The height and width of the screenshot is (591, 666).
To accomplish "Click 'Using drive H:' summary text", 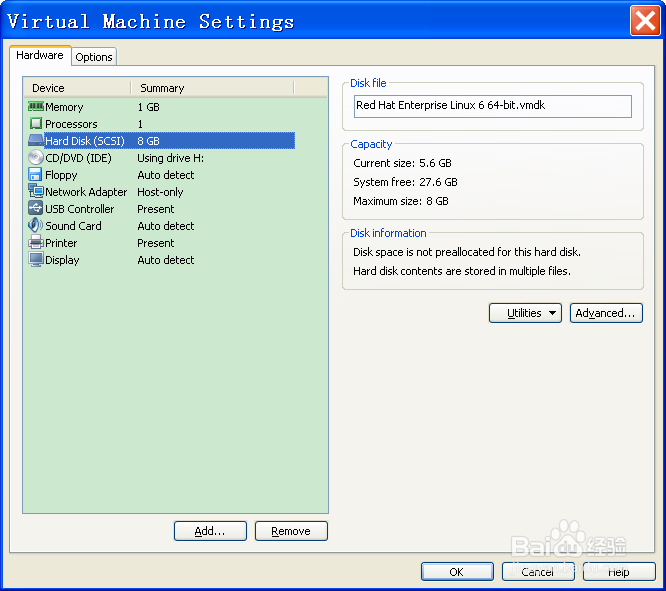I will point(171,158).
